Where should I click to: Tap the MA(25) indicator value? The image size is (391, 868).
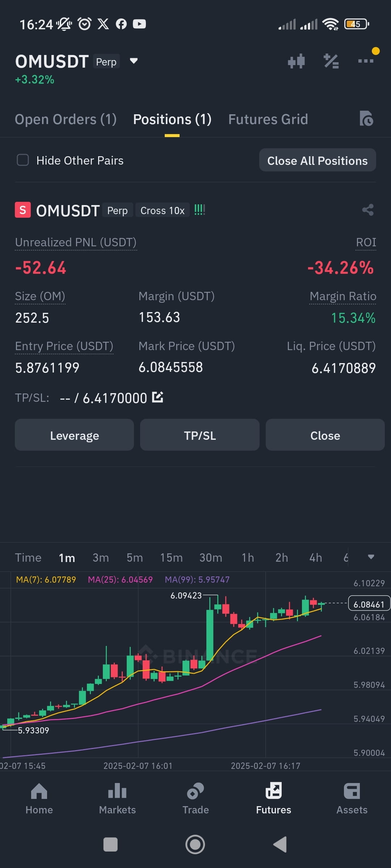pyautogui.click(x=120, y=580)
